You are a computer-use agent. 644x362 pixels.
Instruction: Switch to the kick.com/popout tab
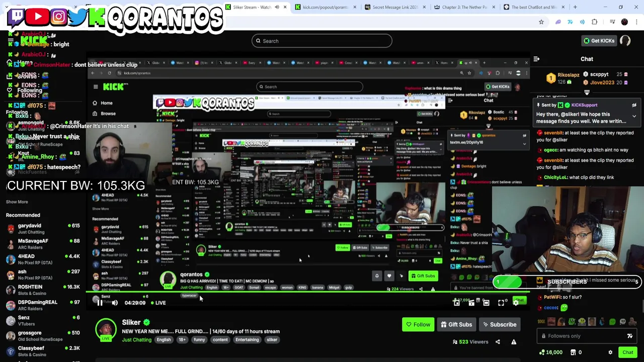(324, 7)
